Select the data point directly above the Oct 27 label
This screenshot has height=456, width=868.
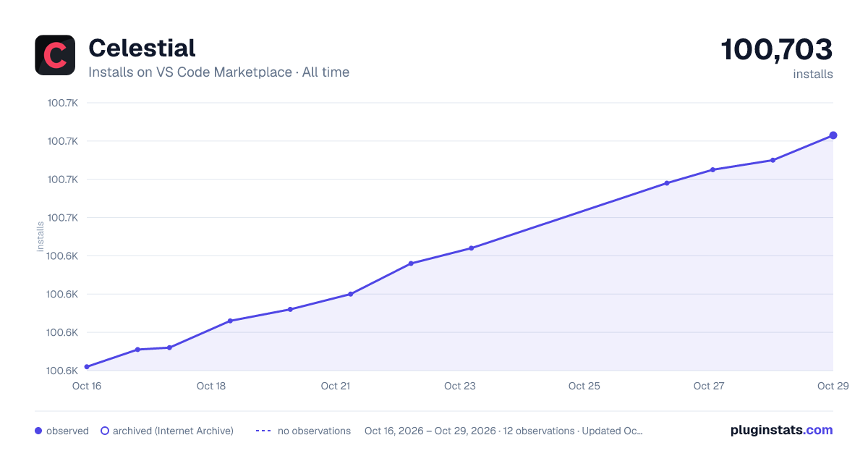(x=712, y=170)
